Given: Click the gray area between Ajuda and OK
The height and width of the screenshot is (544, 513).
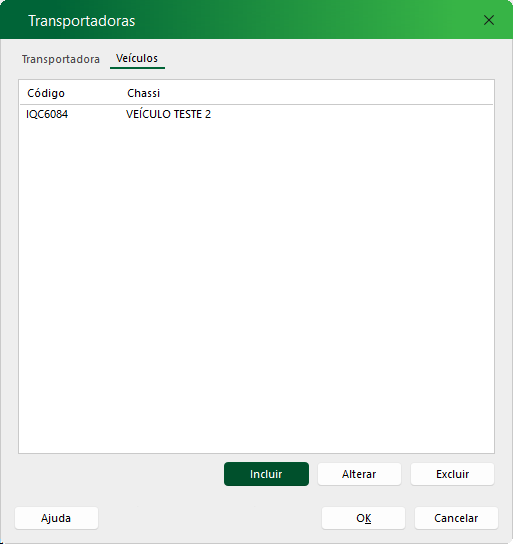Looking at the screenshot, I should pyautogui.click(x=210, y=518).
